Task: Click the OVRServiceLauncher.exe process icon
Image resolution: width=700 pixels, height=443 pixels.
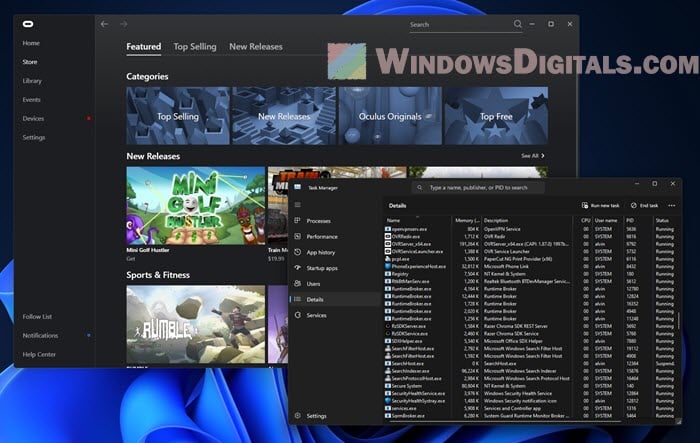Action: click(388, 251)
